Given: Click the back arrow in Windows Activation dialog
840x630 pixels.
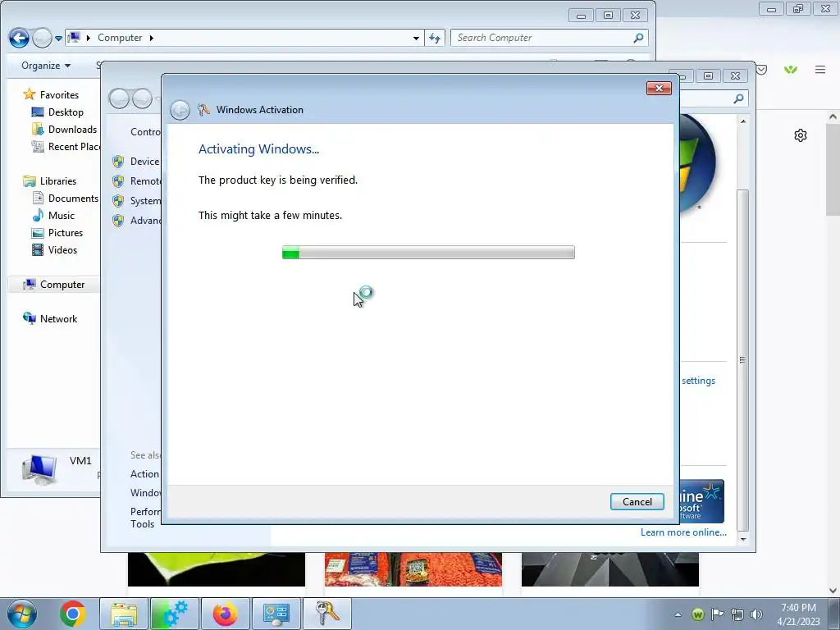Looking at the screenshot, I should 180,110.
